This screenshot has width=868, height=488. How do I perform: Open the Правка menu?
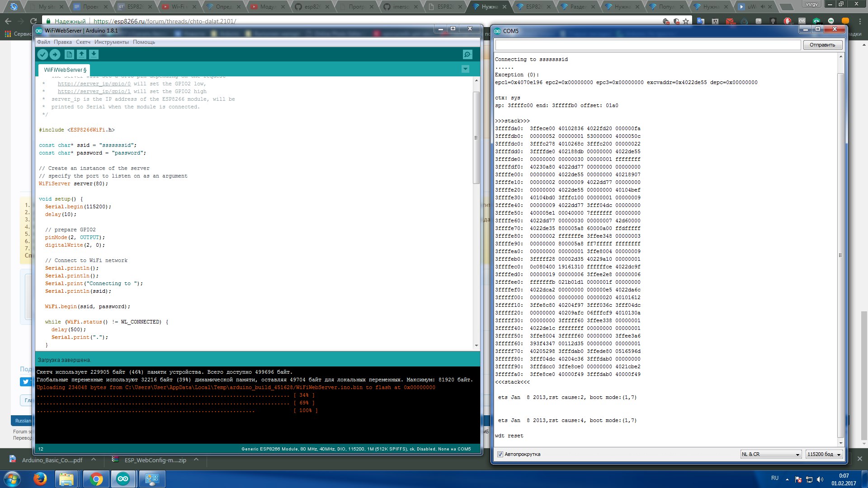[63, 42]
